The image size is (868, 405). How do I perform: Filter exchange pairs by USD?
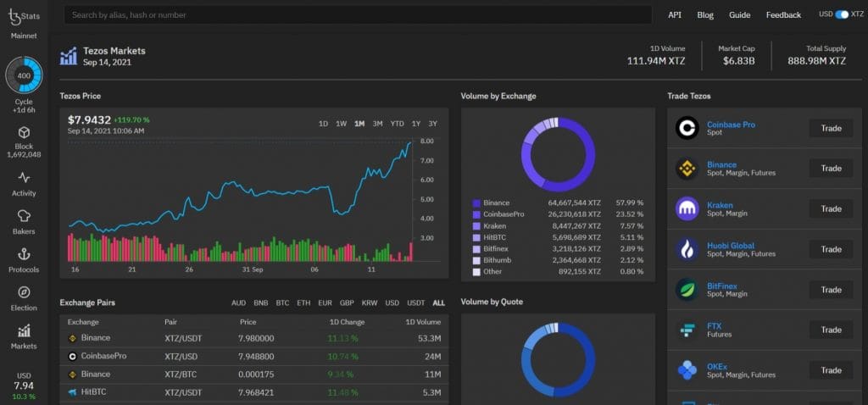392,303
